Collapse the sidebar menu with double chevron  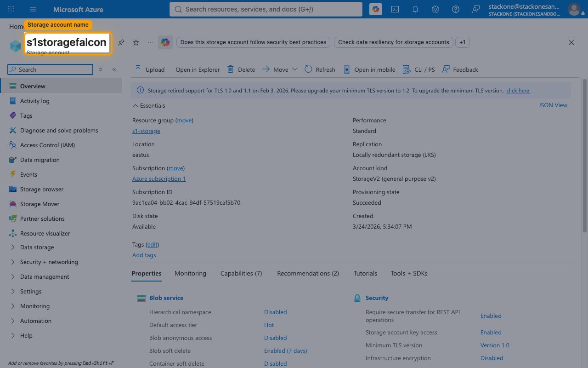[x=114, y=69]
